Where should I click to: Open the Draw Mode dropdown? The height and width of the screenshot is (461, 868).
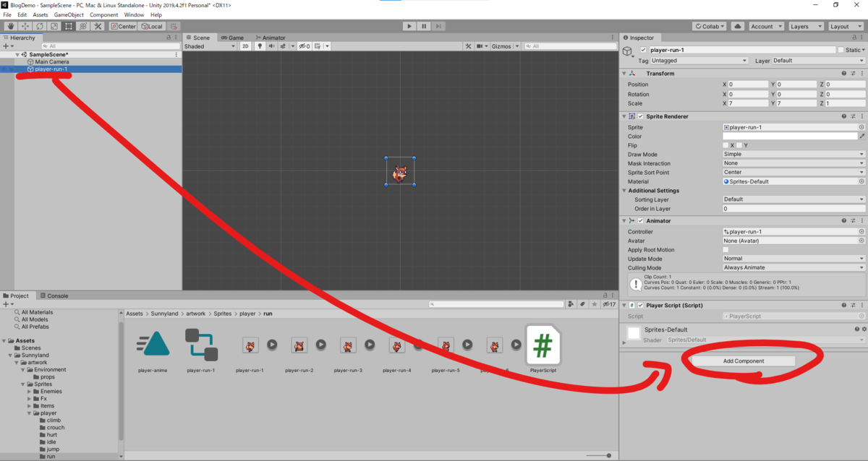click(794, 154)
